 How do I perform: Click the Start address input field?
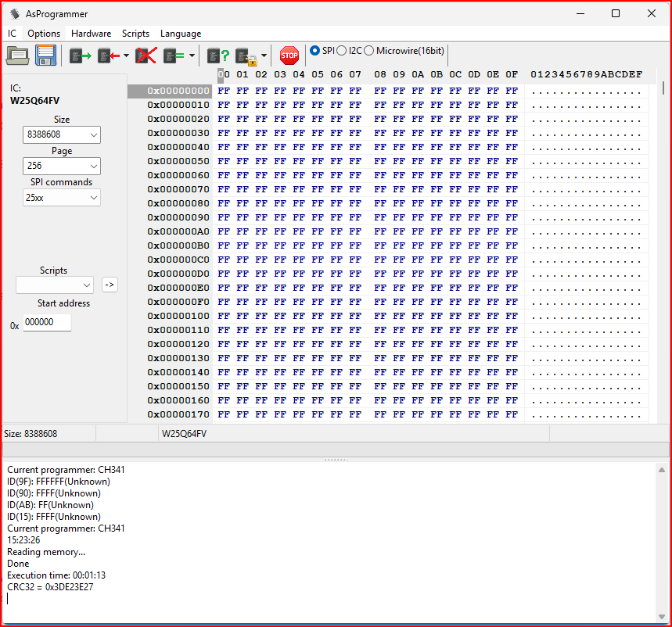click(47, 322)
